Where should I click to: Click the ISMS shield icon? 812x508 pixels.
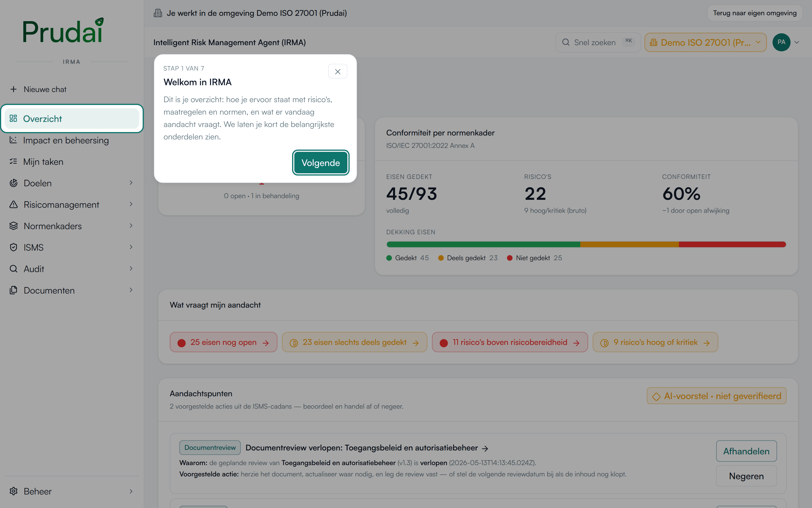click(x=14, y=248)
